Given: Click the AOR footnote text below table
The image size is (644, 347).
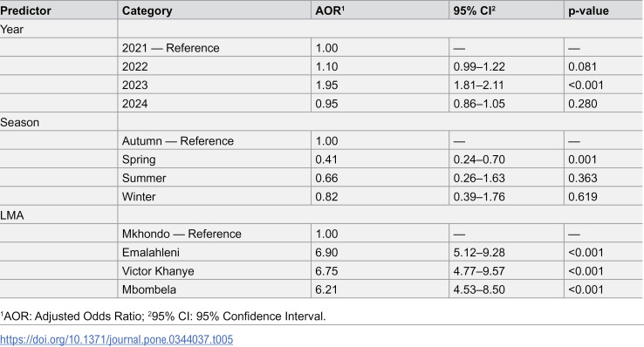Looking at the screenshot, I should coord(163,316).
